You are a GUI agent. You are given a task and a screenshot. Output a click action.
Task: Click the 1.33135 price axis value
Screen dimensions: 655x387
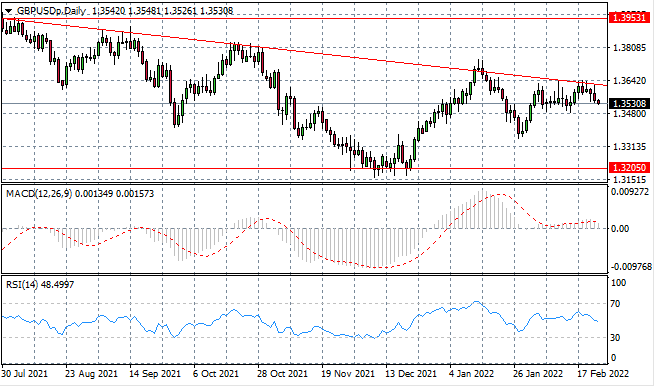coord(629,147)
